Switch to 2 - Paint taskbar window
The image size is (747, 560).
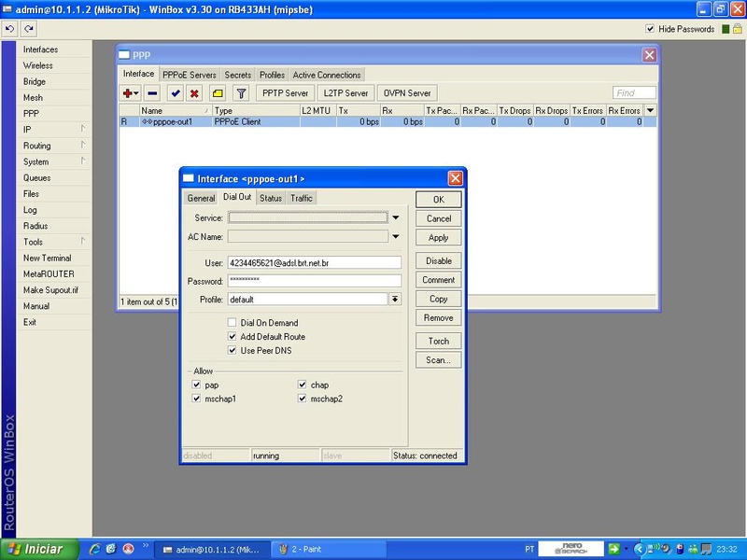click(x=329, y=549)
